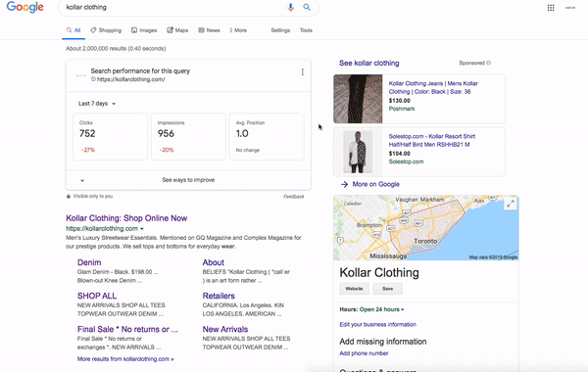Click the arrow beside More on Google

[344, 184]
